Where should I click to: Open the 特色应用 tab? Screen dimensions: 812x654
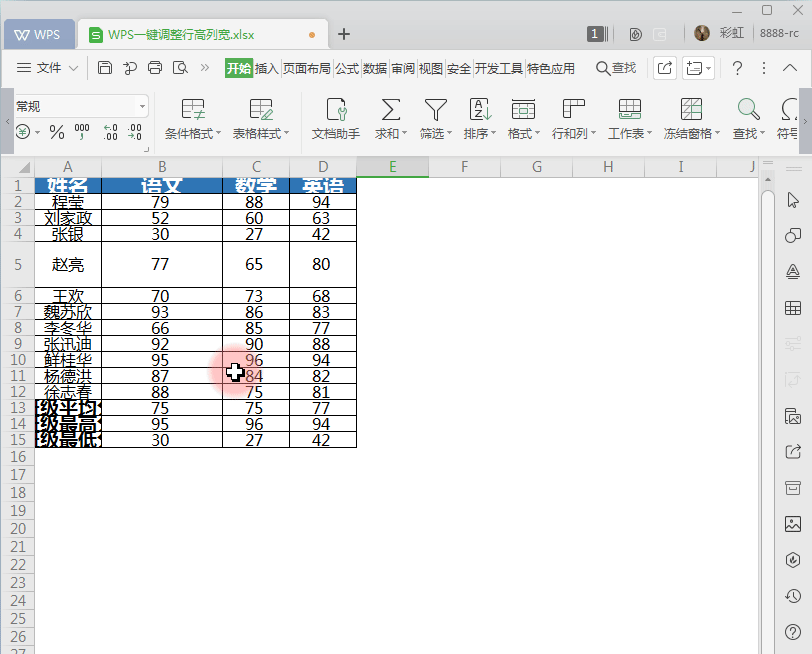tap(551, 68)
